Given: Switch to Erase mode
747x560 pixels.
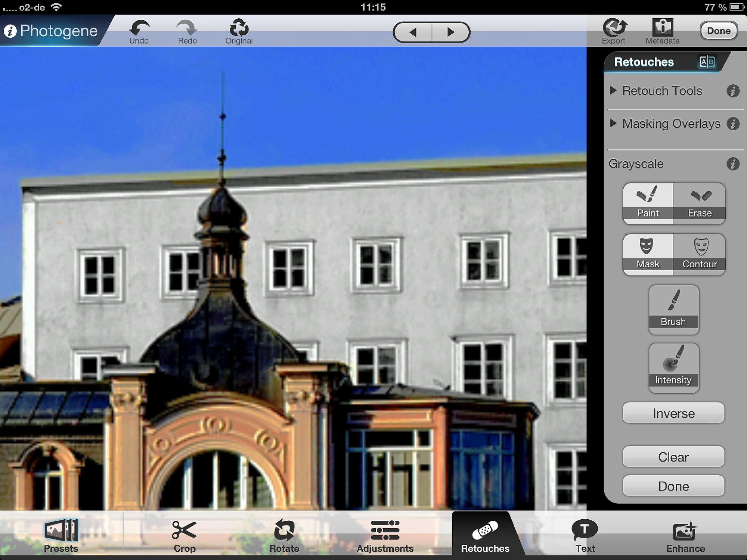Looking at the screenshot, I should [x=700, y=203].
